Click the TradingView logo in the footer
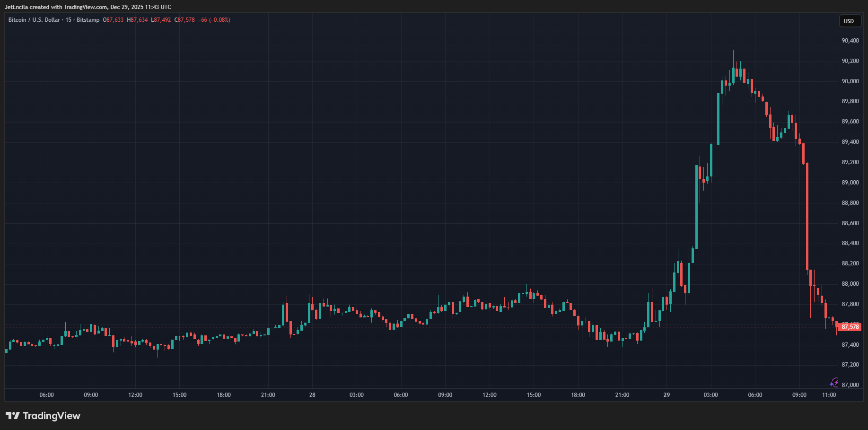The width and height of the screenshot is (868, 430). click(43, 416)
